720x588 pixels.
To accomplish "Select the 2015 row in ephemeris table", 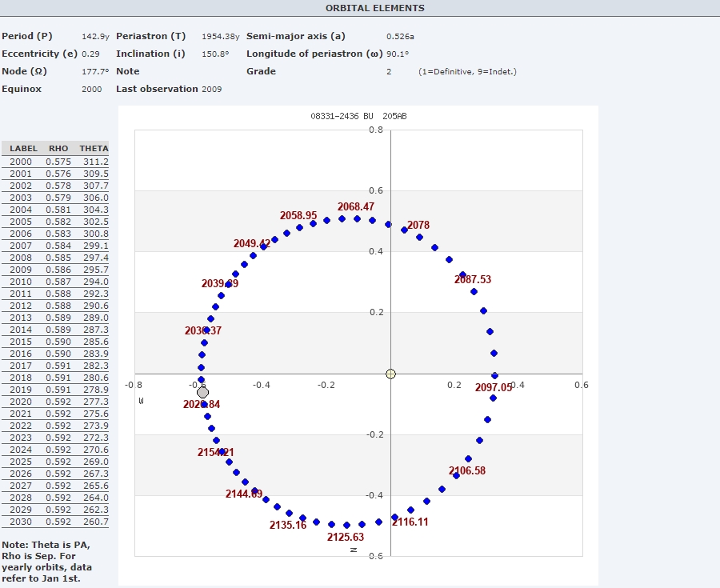I will point(56,342).
